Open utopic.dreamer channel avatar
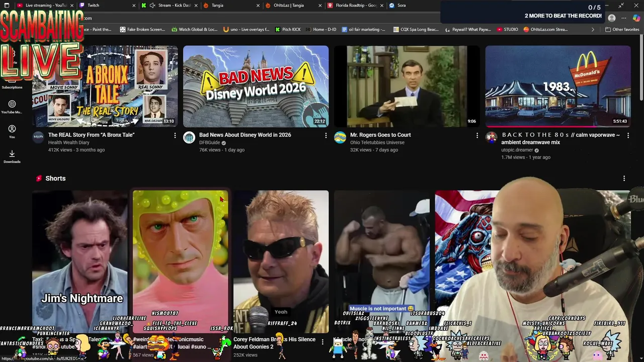The height and width of the screenshot is (362, 644). pos(491,137)
